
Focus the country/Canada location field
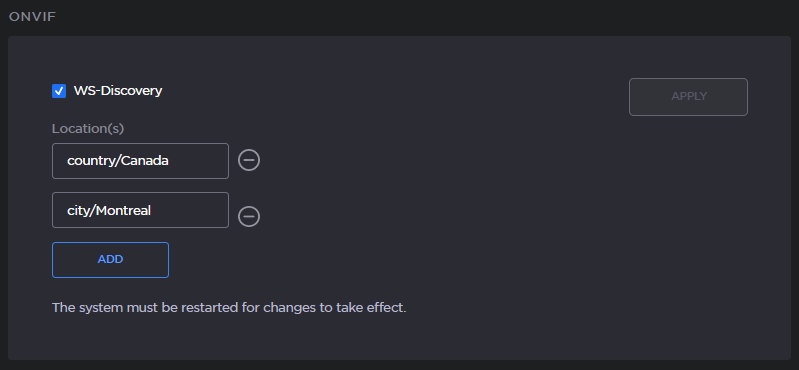click(140, 161)
